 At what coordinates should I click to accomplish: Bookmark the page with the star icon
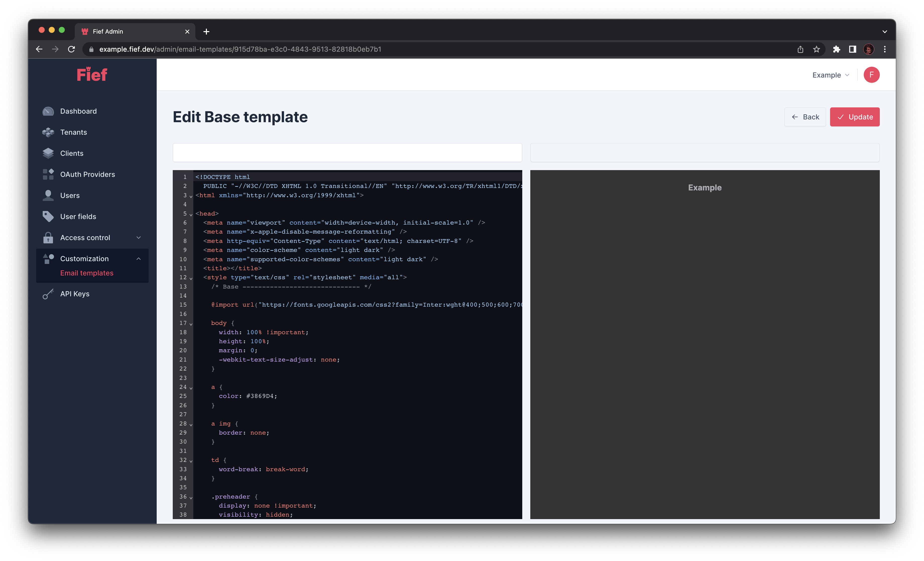point(817,49)
